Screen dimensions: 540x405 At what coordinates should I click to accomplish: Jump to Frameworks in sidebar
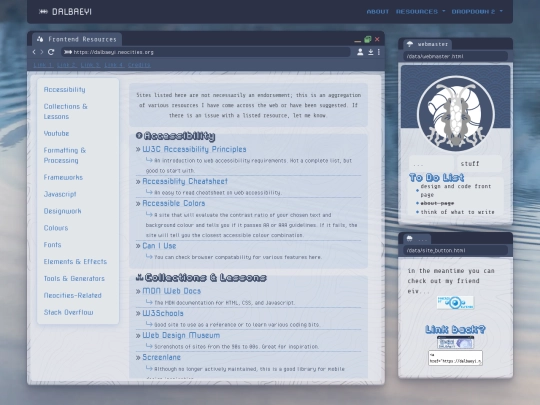pyautogui.click(x=63, y=177)
